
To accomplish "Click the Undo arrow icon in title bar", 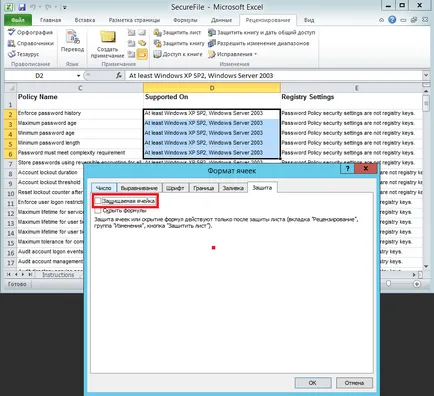I will click(33, 7).
